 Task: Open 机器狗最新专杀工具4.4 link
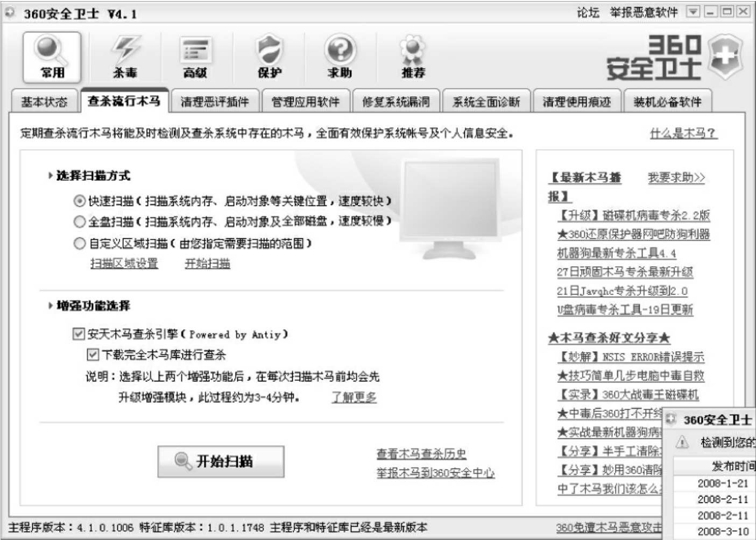click(x=616, y=253)
